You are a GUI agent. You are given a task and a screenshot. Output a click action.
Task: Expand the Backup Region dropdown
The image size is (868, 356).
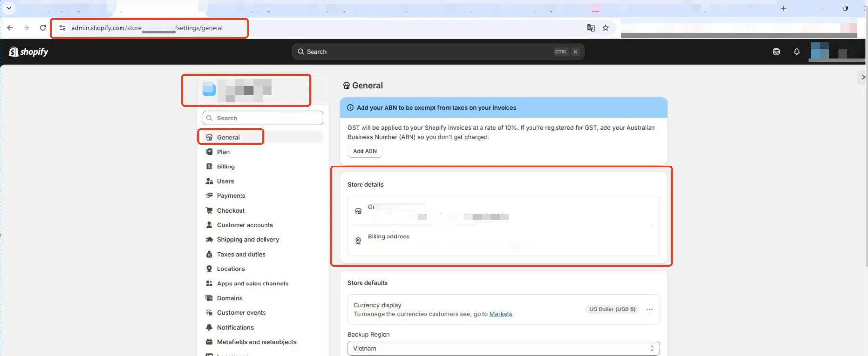pyautogui.click(x=503, y=348)
